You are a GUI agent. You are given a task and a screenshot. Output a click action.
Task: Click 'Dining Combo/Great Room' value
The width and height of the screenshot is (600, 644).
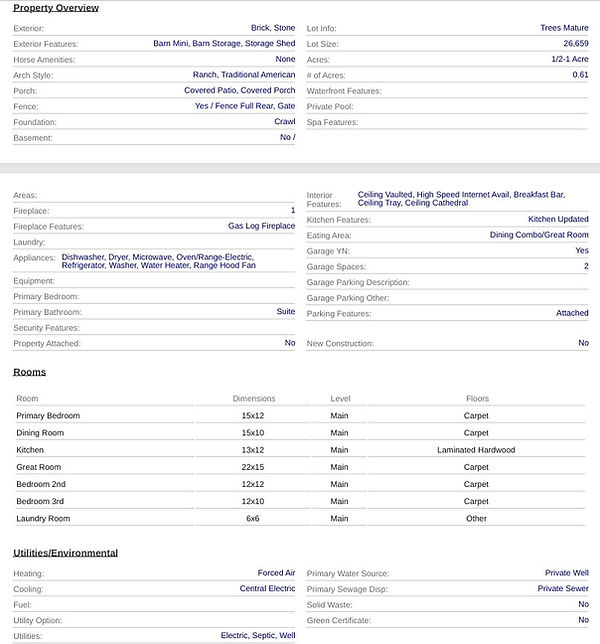click(539, 235)
